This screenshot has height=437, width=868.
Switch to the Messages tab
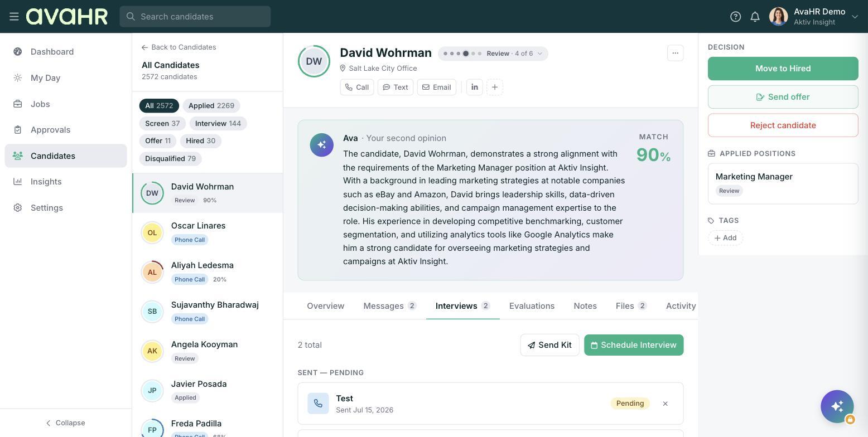coord(390,306)
